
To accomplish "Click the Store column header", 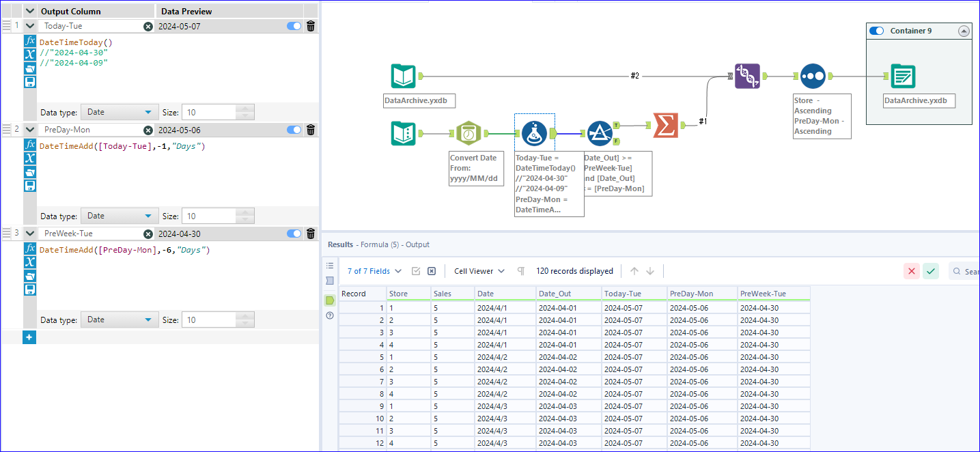I will [x=408, y=294].
